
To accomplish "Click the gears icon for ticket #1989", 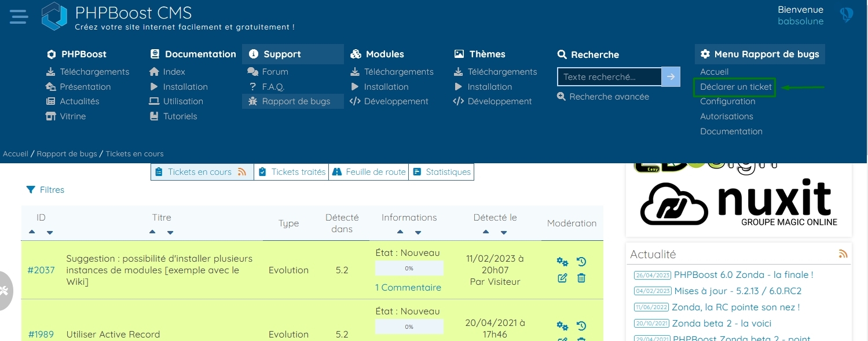I will [x=562, y=326].
